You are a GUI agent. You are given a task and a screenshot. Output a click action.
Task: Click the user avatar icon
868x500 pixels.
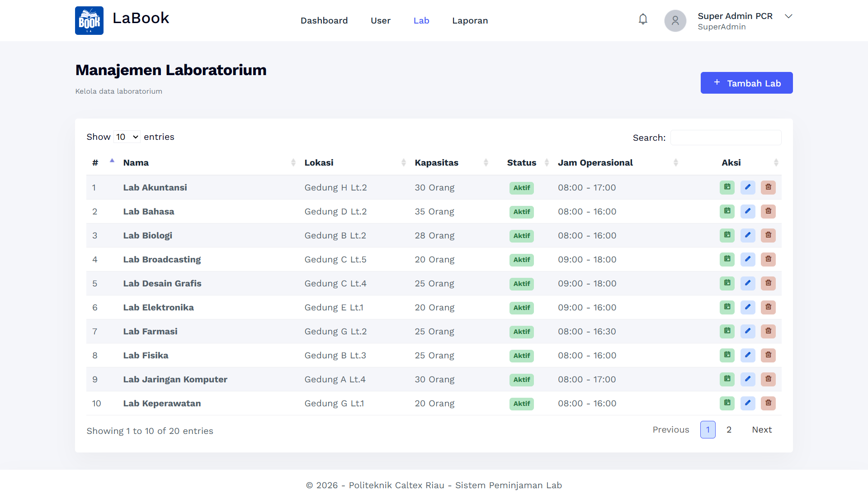(x=675, y=21)
